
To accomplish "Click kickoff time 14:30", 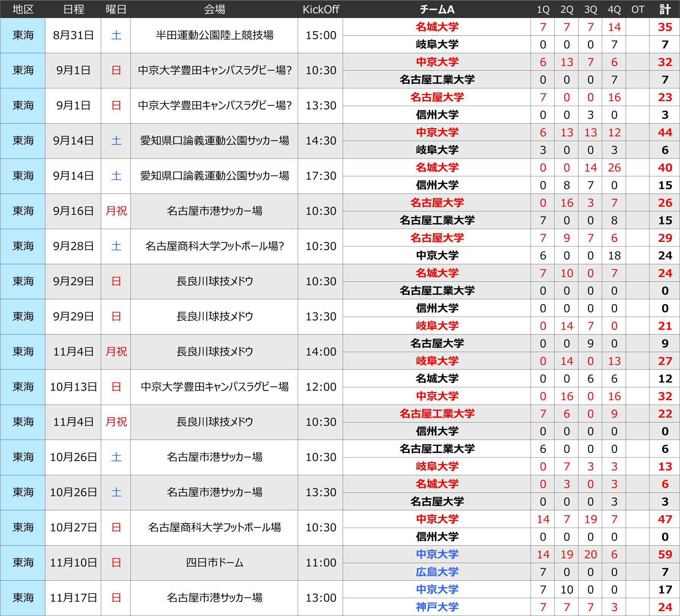I will [x=321, y=141].
